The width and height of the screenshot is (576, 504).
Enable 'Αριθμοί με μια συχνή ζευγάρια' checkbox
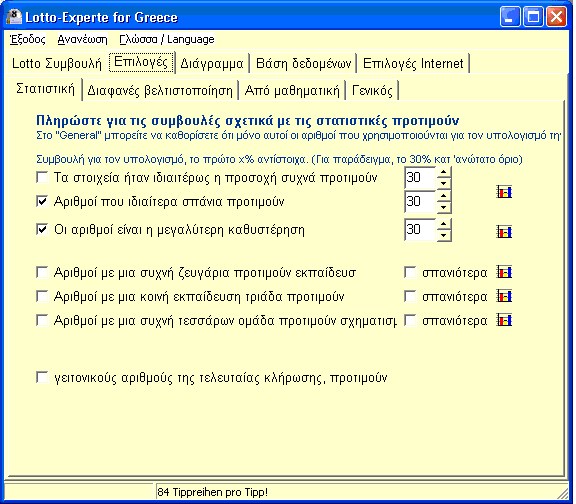coord(42,273)
